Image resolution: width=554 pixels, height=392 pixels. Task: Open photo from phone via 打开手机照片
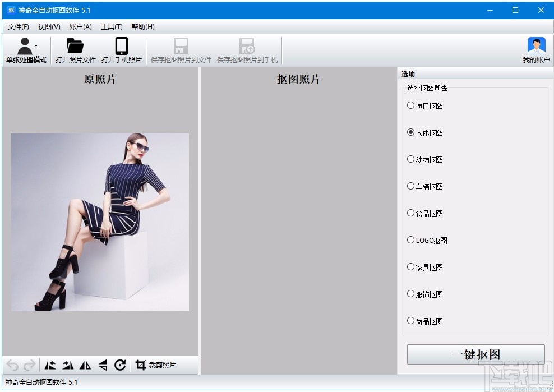click(121, 47)
